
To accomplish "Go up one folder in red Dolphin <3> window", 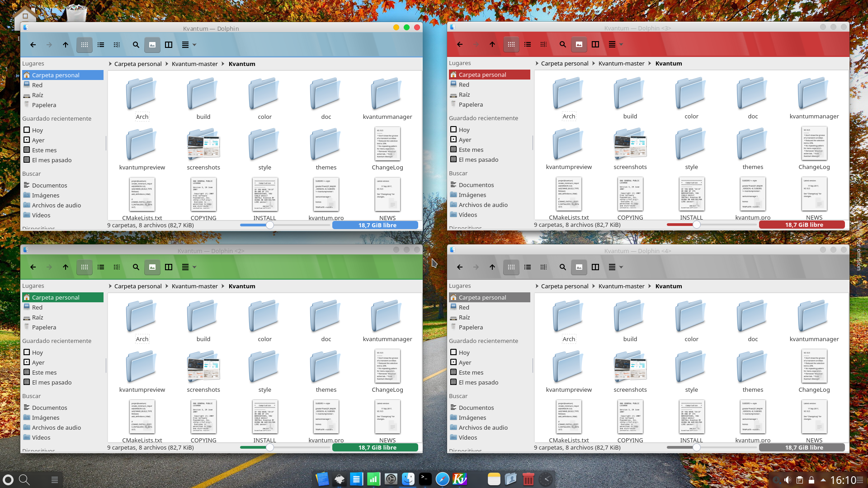I will (492, 44).
